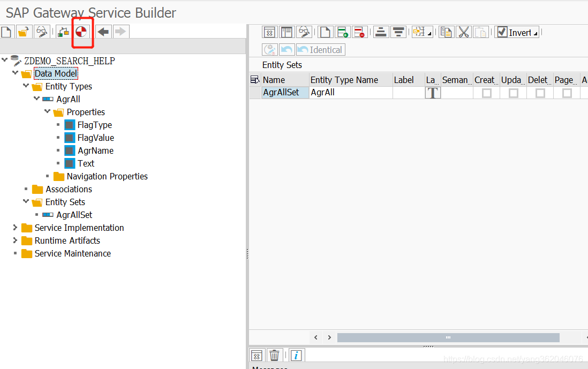
Task: Collapse the Properties folder
Action: point(47,111)
